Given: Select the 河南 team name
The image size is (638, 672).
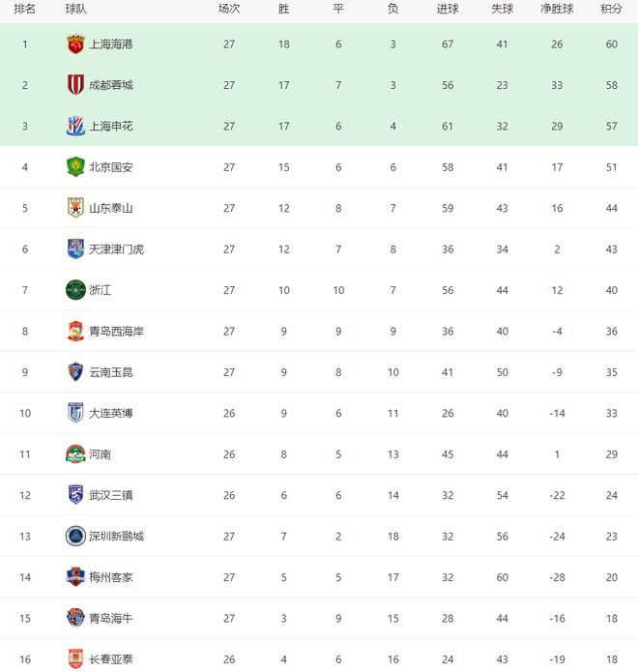Looking at the screenshot, I should tap(99, 454).
